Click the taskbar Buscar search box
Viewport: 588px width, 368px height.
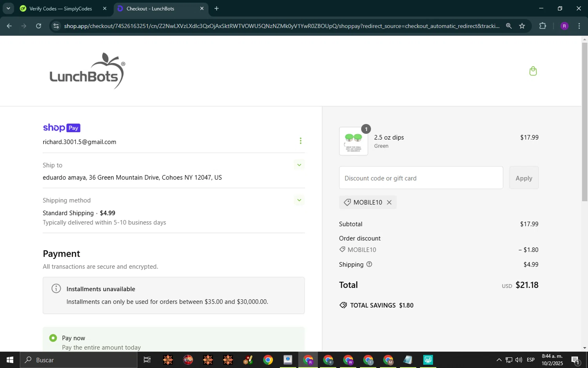coord(78,360)
